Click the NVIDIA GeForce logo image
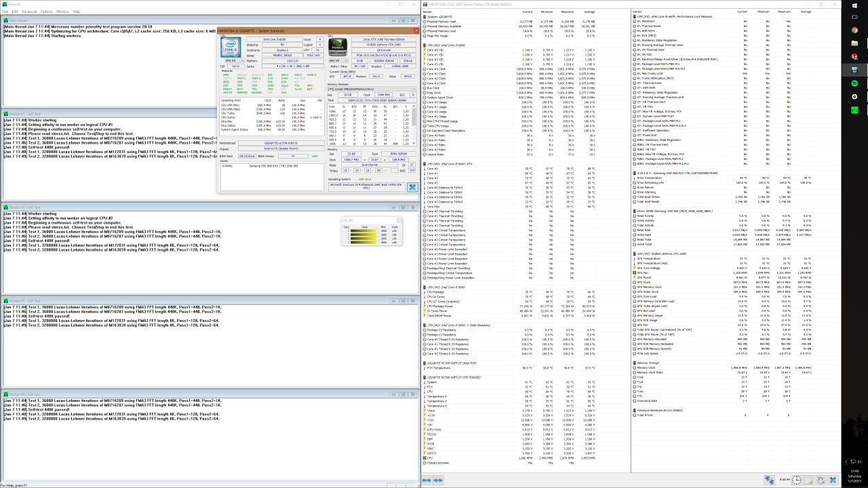Image resolution: width=868 pixels, height=488 pixels. pos(338,47)
